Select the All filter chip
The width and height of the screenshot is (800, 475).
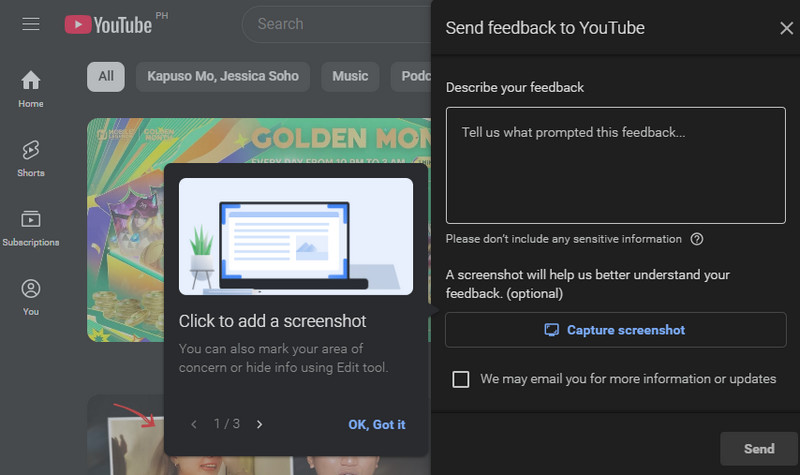pos(106,77)
